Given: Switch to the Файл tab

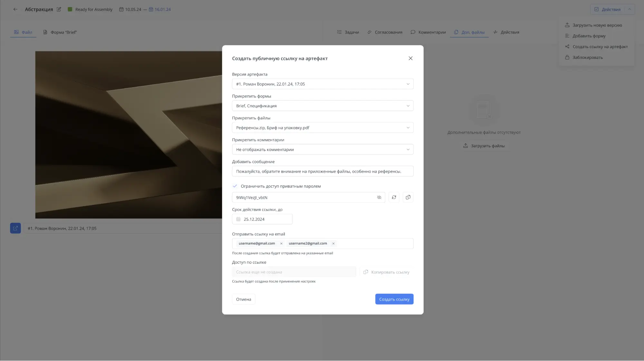Looking at the screenshot, I should 23,32.
